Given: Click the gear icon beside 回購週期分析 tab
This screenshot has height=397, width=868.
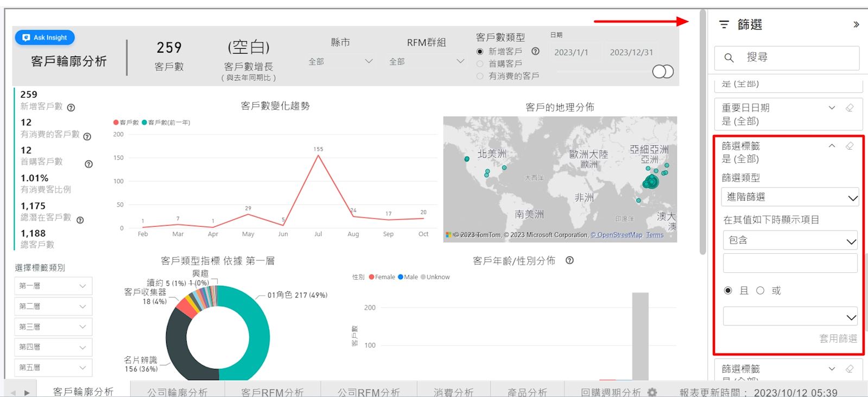Looking at the screenshot, I should pyautogui.click(x=652, y=392).
